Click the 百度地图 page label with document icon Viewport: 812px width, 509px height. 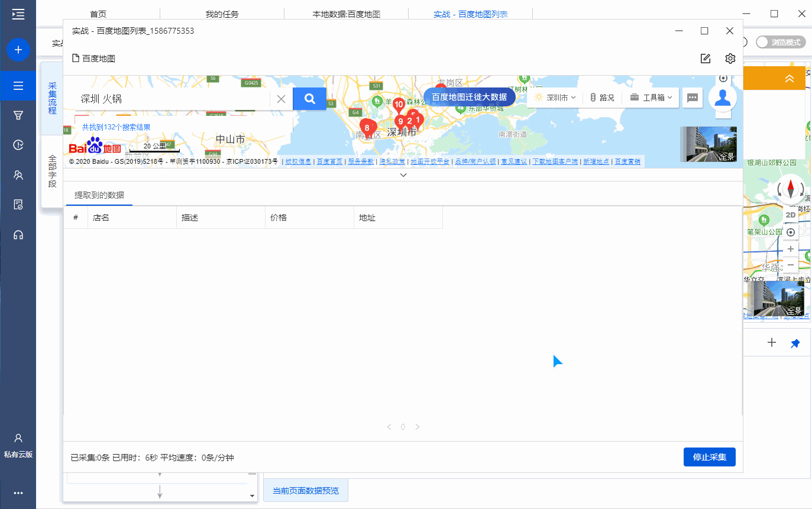pyautogui.click(x=93, y=59)
